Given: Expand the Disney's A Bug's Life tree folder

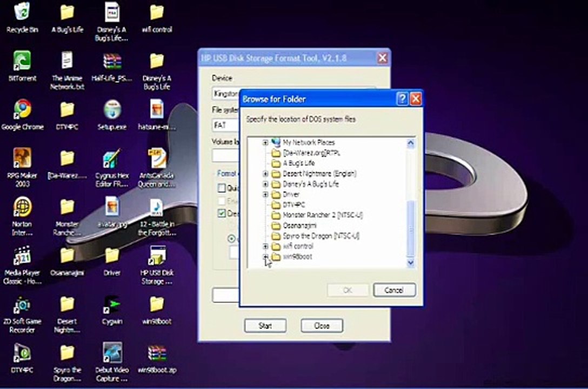Looking at the screenshot, I should (265, 184).
